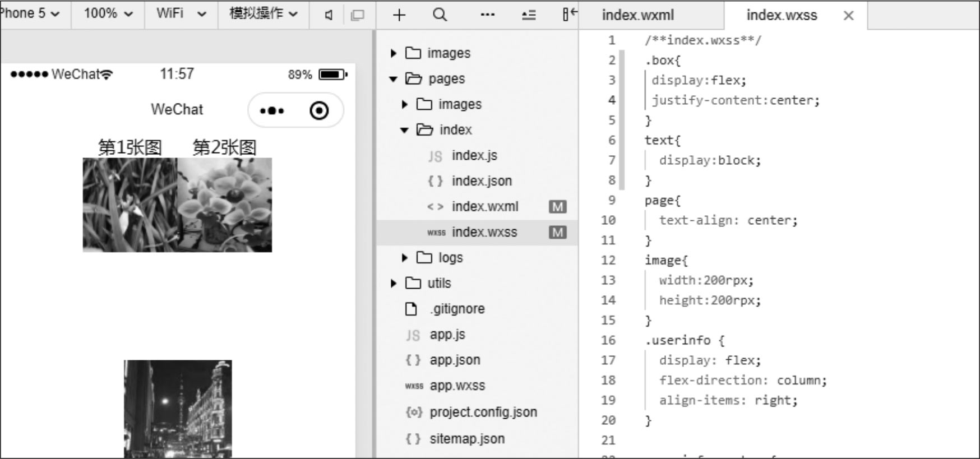Switch to the index.wxml editor tab

pyautogui.click(x=638, y=15)
